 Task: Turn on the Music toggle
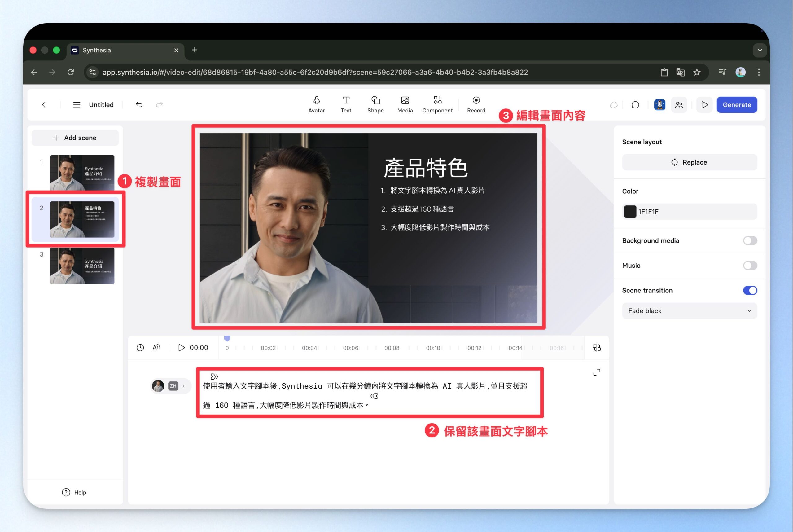point(750,265)
